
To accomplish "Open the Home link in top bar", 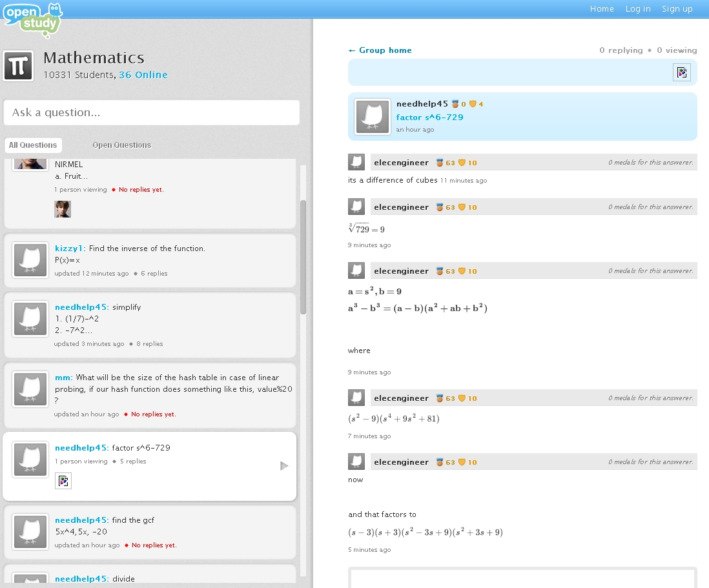I will (602, 8).
